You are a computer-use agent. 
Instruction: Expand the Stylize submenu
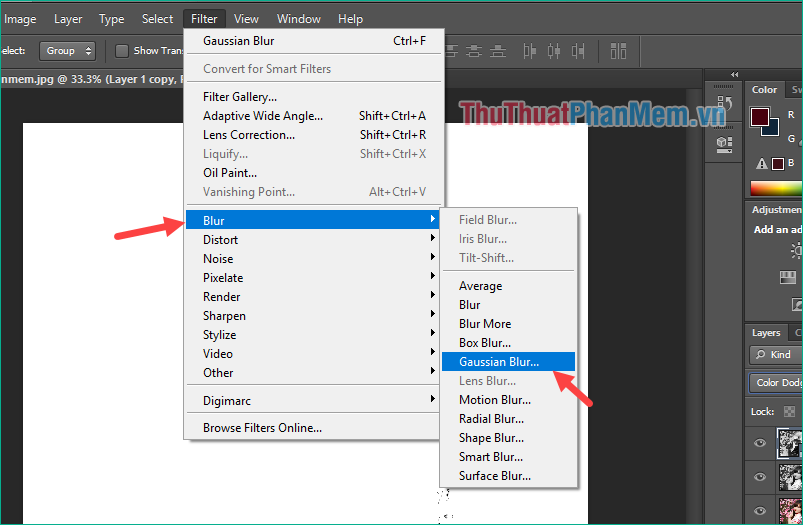click(311, 334)
